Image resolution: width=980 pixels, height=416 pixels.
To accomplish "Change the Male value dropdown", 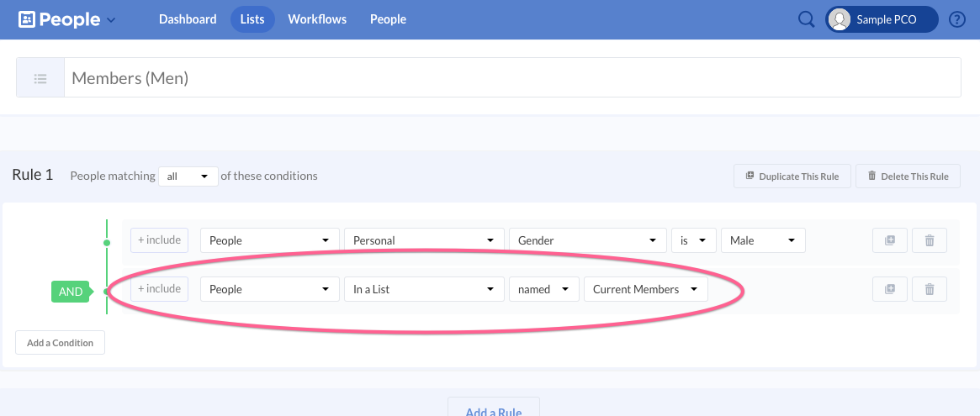I will tap(762, 240).
